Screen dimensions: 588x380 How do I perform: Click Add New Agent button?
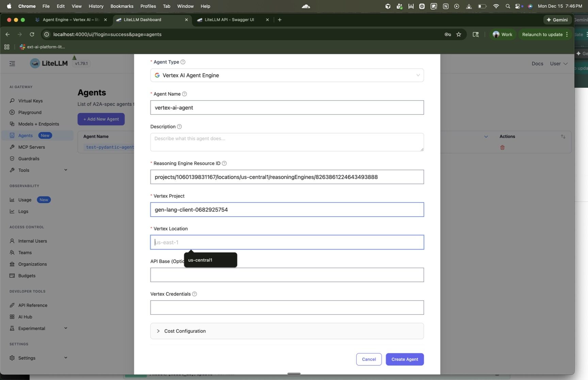(x=101, y=119)
